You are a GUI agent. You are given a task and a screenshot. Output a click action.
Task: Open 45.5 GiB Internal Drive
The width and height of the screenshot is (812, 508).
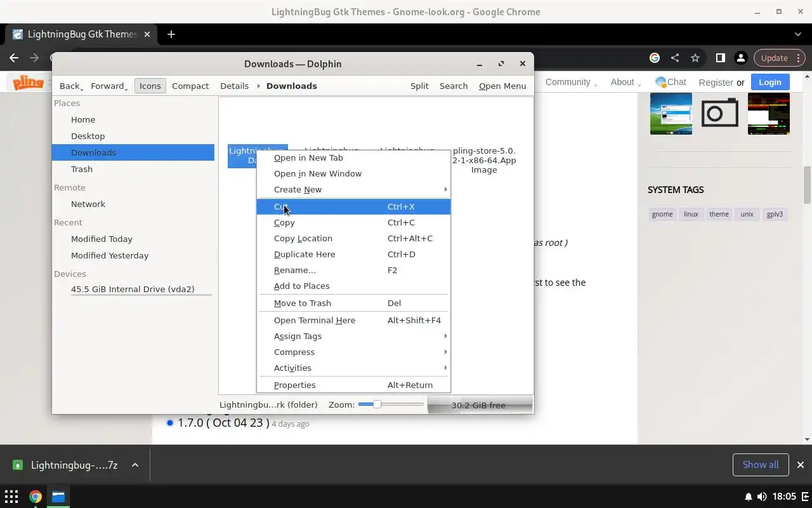click(x=133, y=289)
